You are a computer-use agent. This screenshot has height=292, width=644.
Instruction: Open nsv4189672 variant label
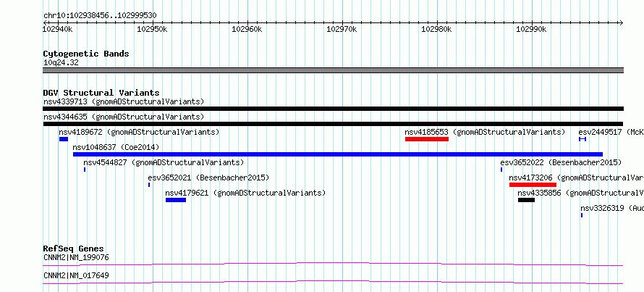point(139,132)
